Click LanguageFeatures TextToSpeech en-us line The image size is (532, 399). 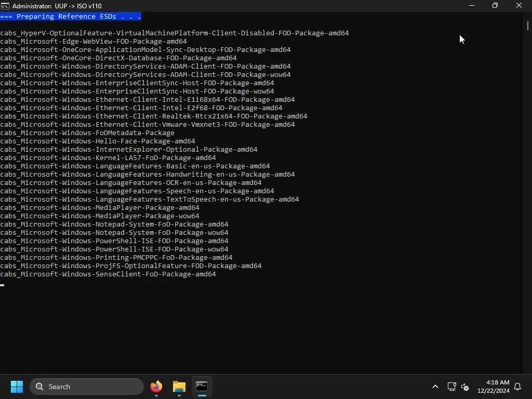point(150,199)
